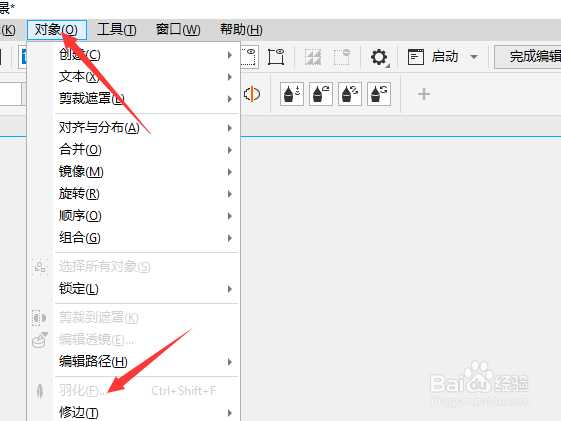
Task: Expand arrow next to 合并(O)
Action: coord(230,150)
